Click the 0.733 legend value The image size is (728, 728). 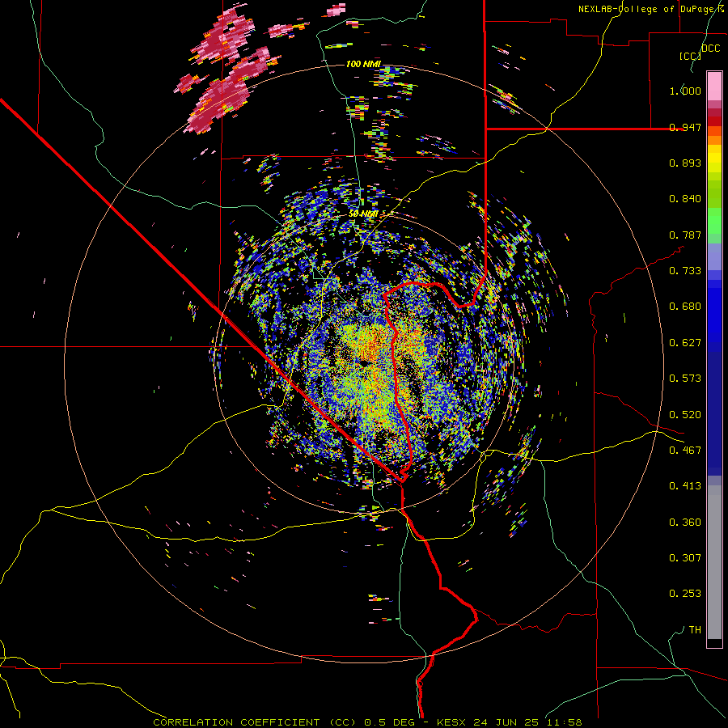coord(685,271)
